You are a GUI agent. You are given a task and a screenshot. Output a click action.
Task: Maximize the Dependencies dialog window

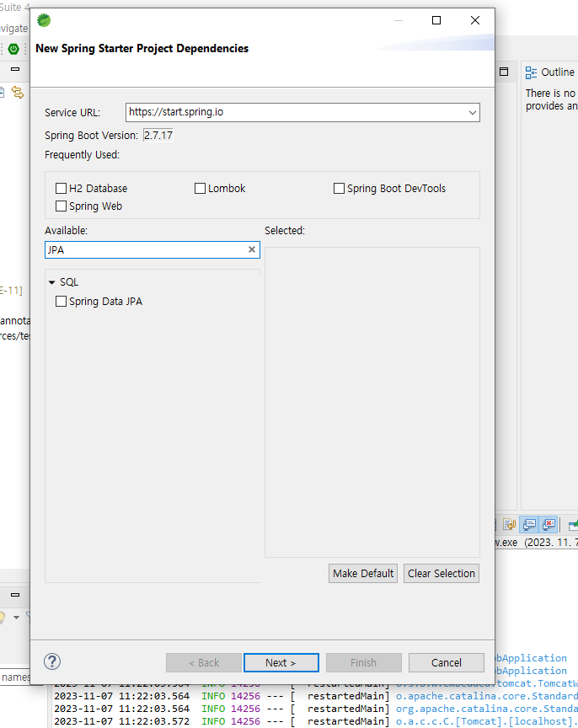click(x=436, y=20)
